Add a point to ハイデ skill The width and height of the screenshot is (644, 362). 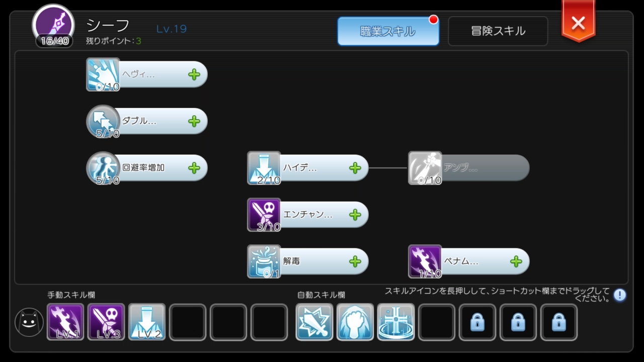[355, 168]
